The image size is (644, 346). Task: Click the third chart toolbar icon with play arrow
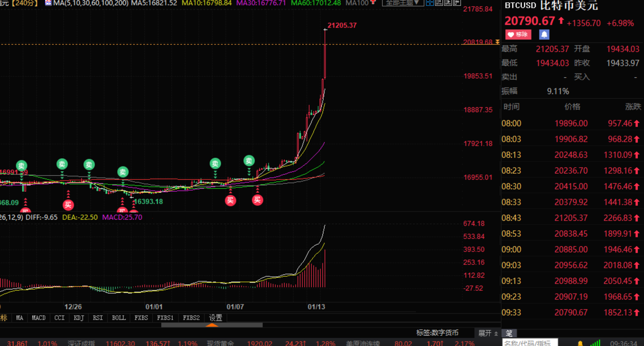click(x=448, y=3)
